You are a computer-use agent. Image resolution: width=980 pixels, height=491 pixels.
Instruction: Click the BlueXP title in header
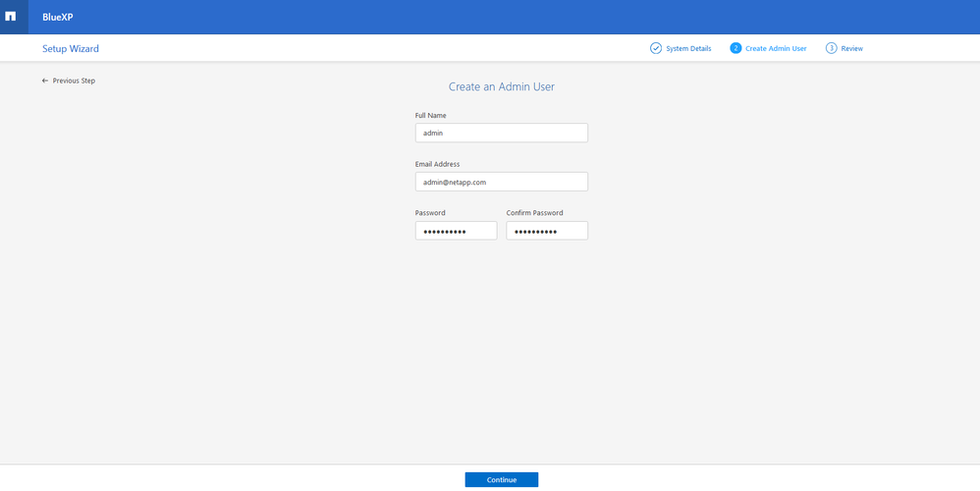[58, 18]
